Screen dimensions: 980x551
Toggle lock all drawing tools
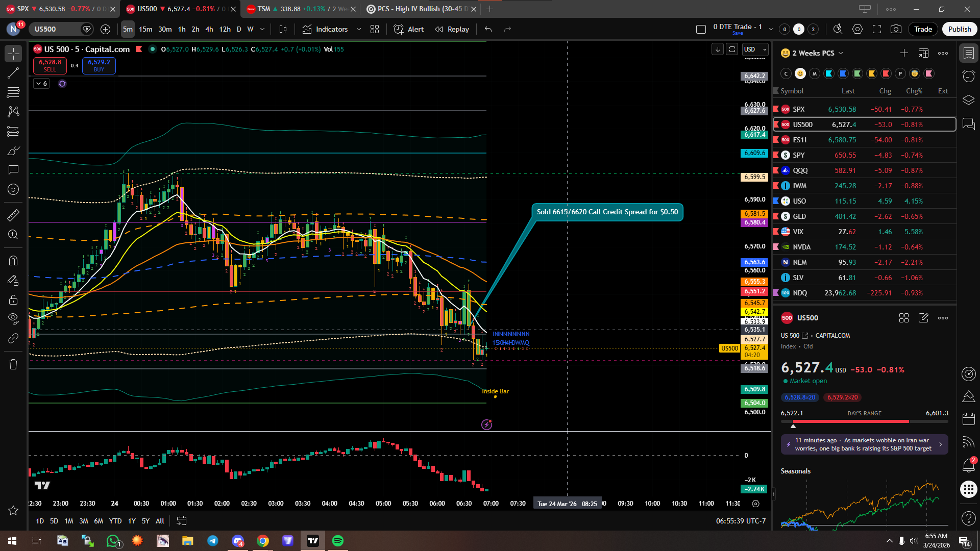pyautogui.click(x=13, y=299)
